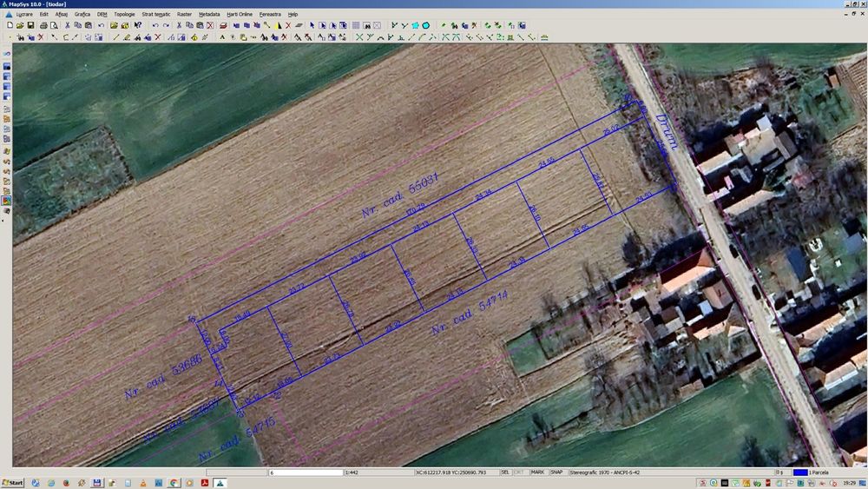Open the Topologie menu
This screenshot has height=489, width=868.
(124, 15)
